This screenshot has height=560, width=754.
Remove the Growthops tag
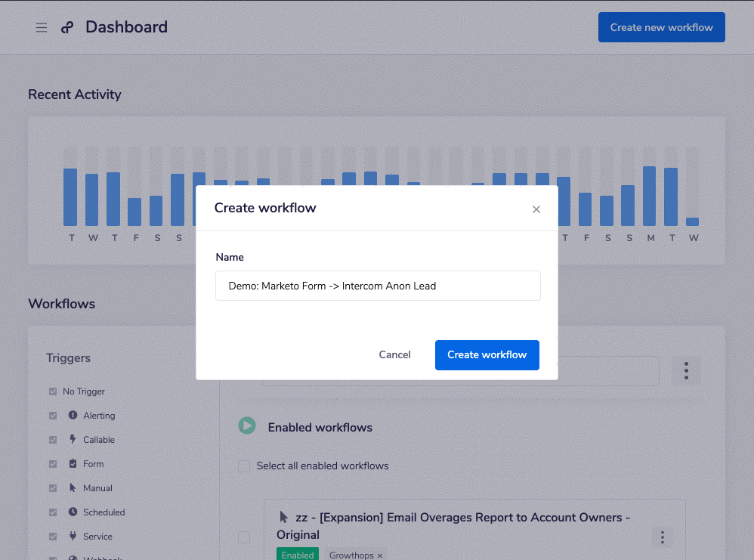380,555
